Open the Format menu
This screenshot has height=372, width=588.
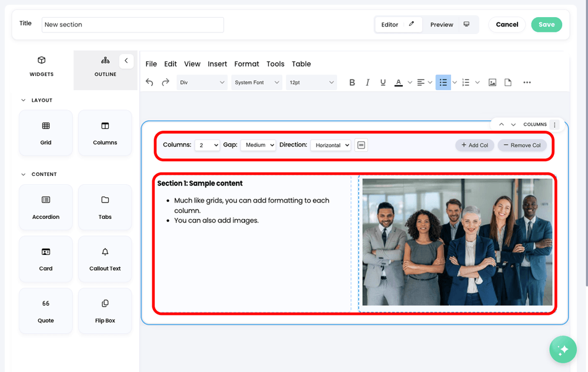coord(246,64)
